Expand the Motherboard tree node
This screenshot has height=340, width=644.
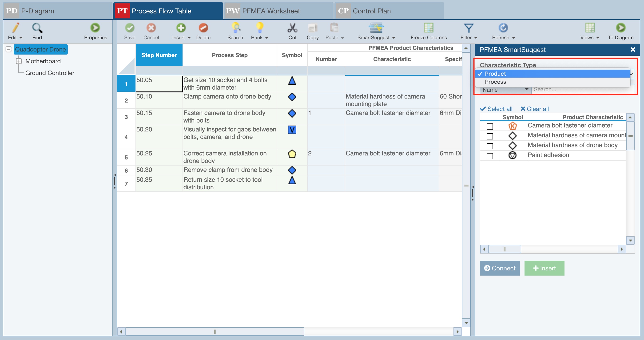(x=19, y=61)
